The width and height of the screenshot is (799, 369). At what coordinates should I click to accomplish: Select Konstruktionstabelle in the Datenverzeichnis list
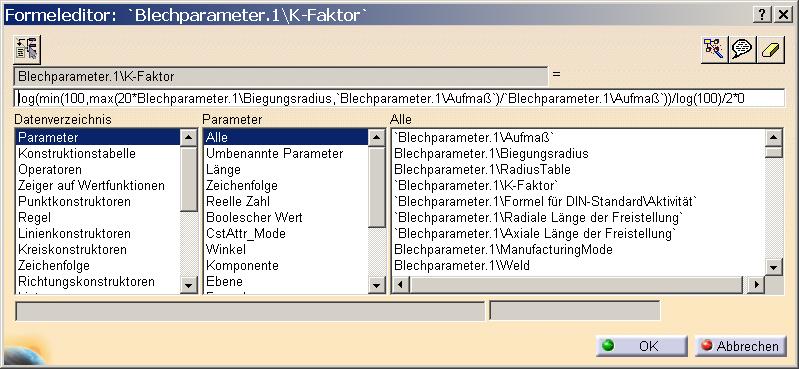pos(98,153)
